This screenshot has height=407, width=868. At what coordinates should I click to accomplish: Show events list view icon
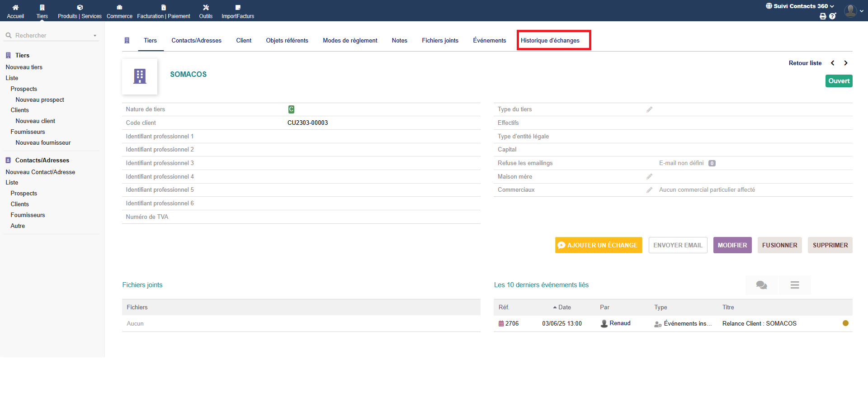point(795,285)
